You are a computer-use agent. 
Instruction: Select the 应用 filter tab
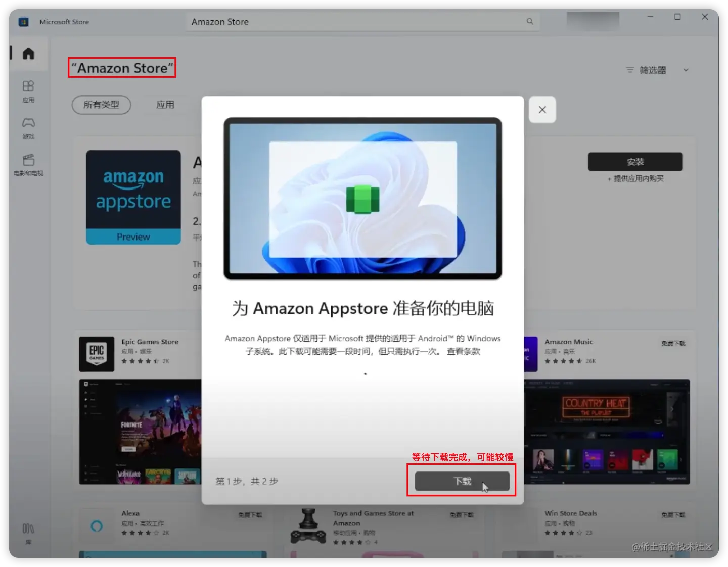pyautogui.click(x=165, y=105)
